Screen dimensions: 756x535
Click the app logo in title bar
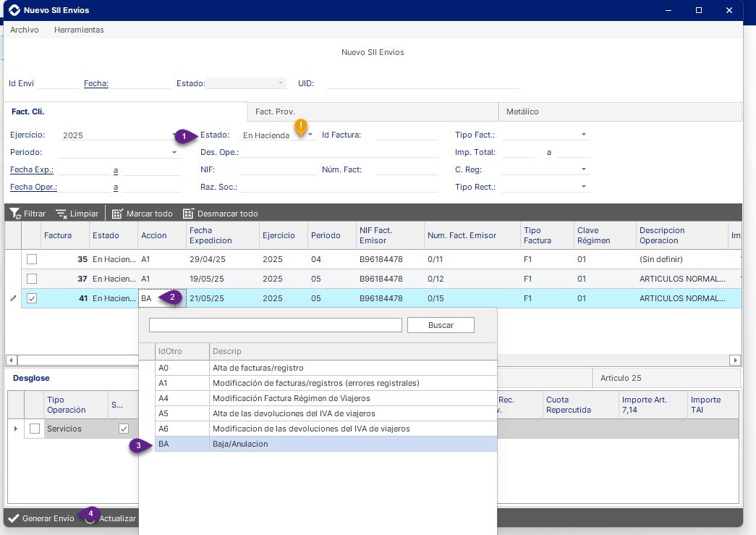click(x=14, y=10)
